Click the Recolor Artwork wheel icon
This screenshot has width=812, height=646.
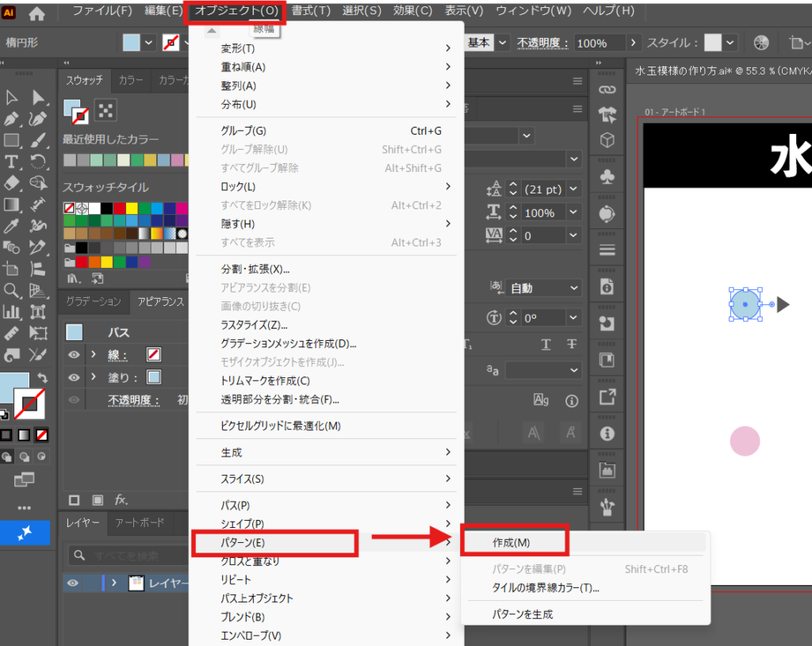pos(761,43)
